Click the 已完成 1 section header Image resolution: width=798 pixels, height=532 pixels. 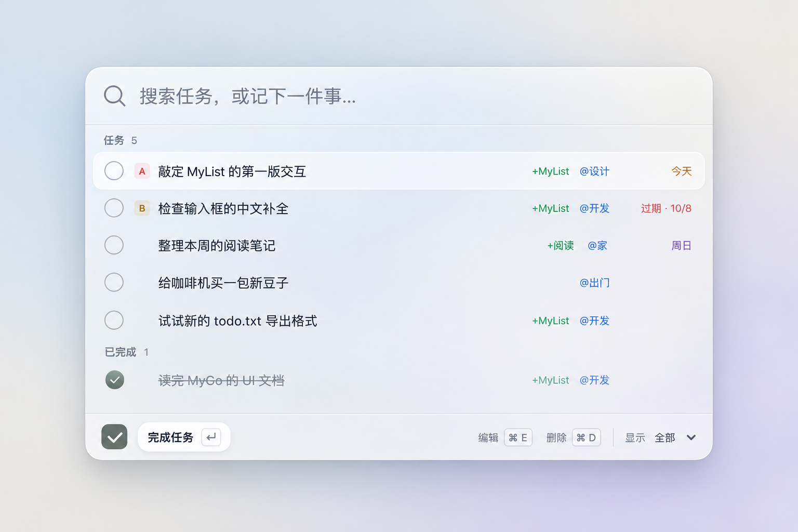tap(127, 352)
